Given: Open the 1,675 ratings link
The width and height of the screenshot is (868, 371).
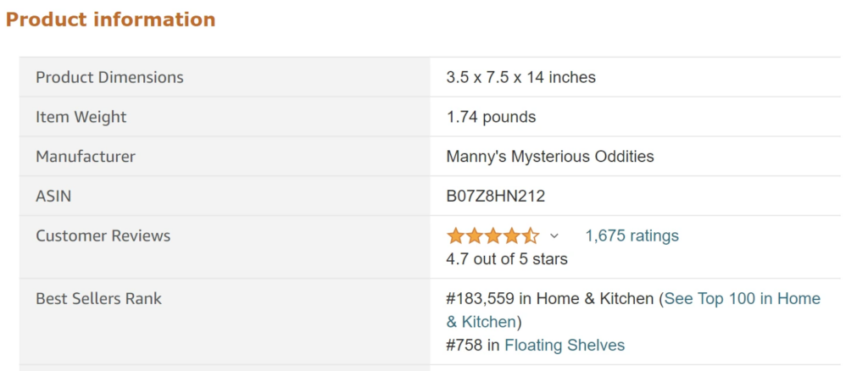Looking at the screenshot, I should point(632,235).
